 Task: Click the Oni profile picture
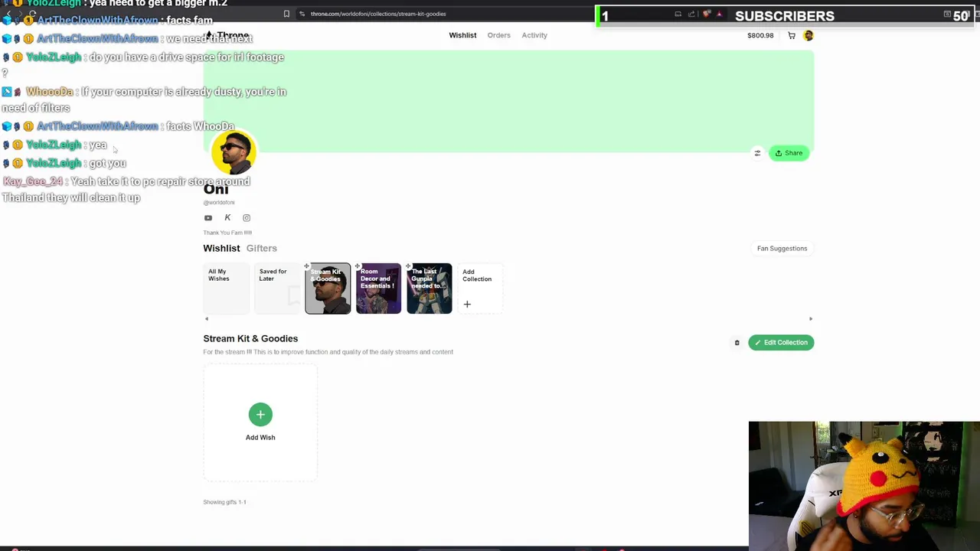(234, 153)
